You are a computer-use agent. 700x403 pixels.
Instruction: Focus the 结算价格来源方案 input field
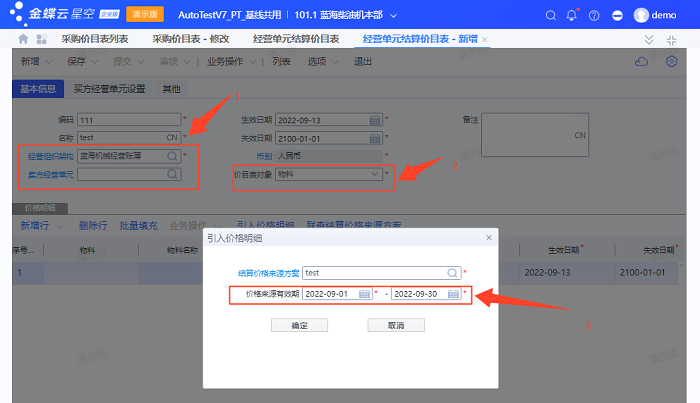coord(381,273)
